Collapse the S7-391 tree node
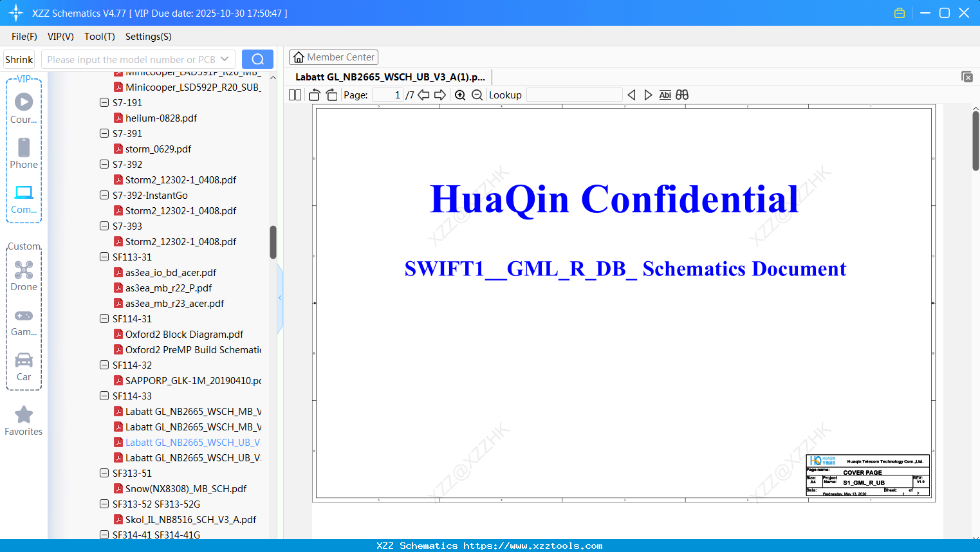 click(x=104, y=134)
